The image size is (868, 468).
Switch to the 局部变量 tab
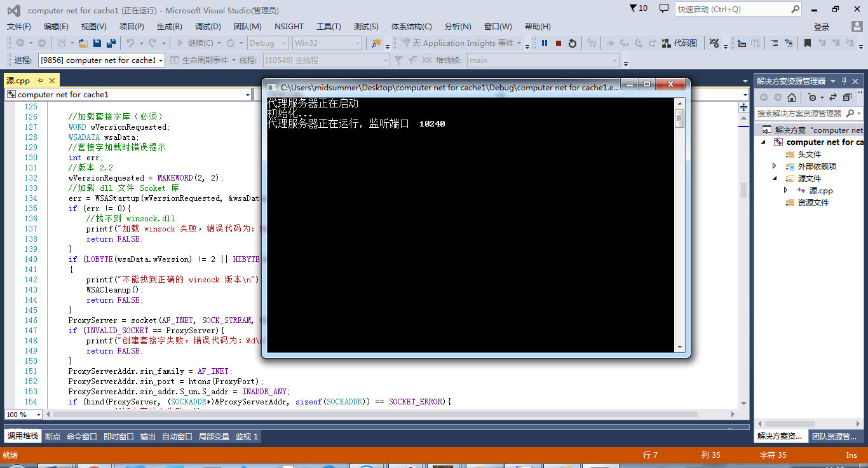[214, 437]
